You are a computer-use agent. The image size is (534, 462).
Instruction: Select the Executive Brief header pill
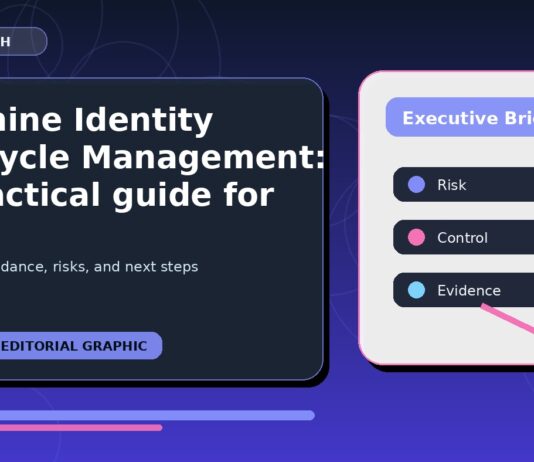point(460,117)
